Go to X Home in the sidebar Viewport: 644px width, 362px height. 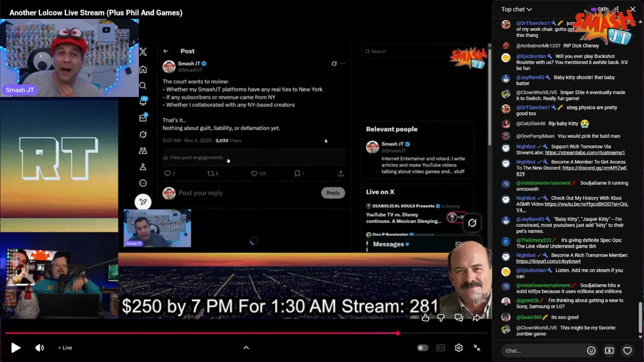(143, 69)
